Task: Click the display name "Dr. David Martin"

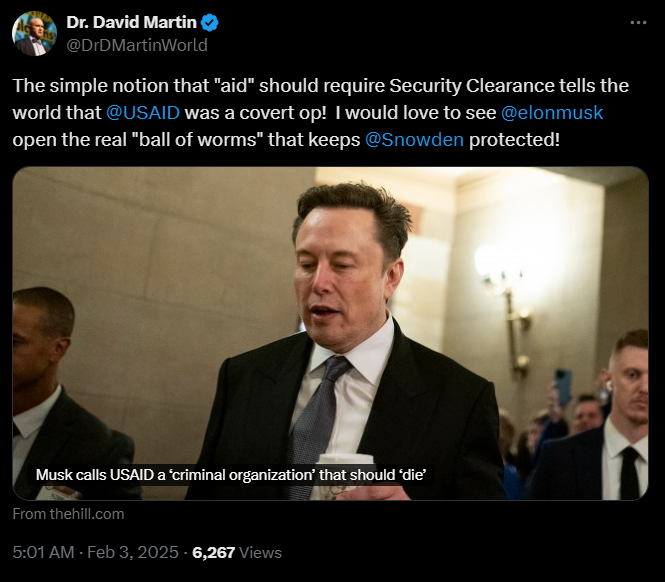Action: click(132, 23)
